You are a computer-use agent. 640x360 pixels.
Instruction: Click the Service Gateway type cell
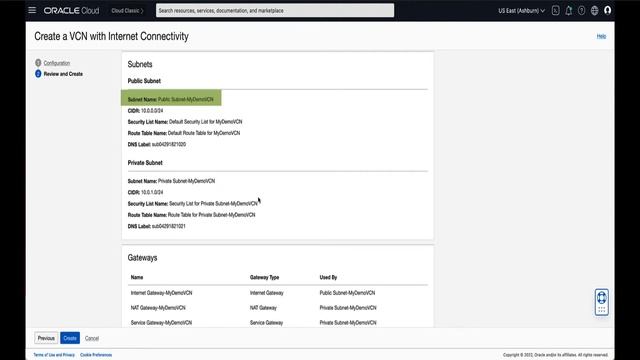click(x=267, y=322)
